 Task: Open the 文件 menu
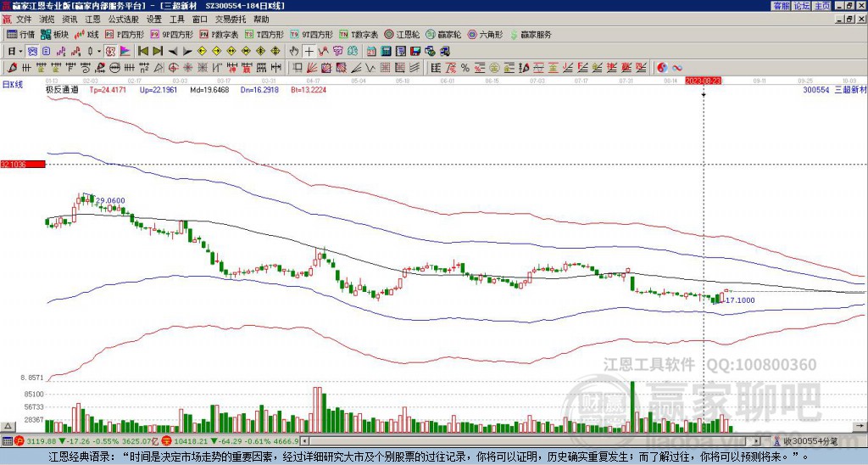point(24,20)
